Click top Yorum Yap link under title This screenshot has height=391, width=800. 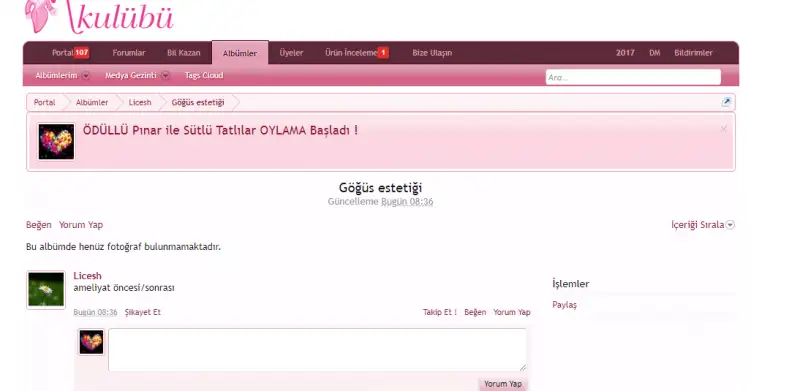[x=81, y=225]
